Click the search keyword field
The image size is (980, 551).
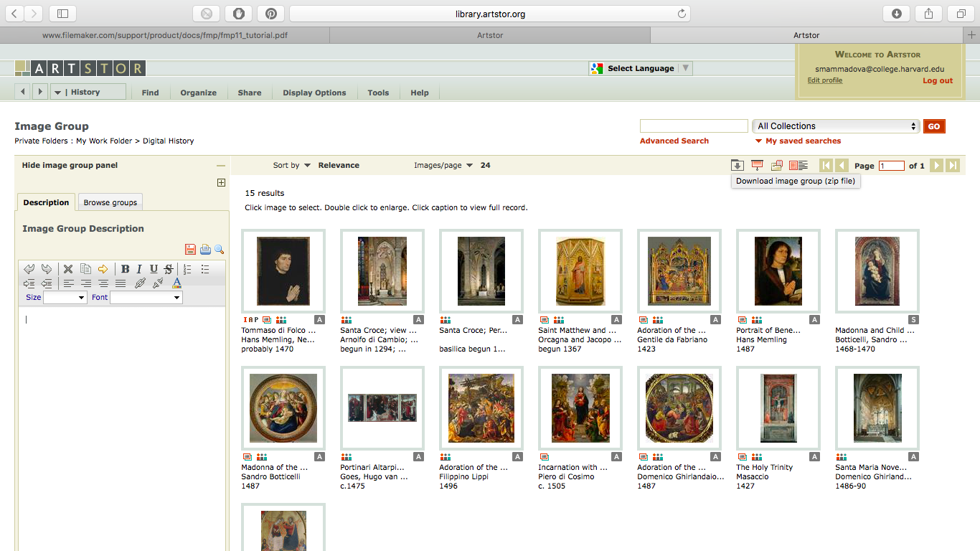click(694, 126)
